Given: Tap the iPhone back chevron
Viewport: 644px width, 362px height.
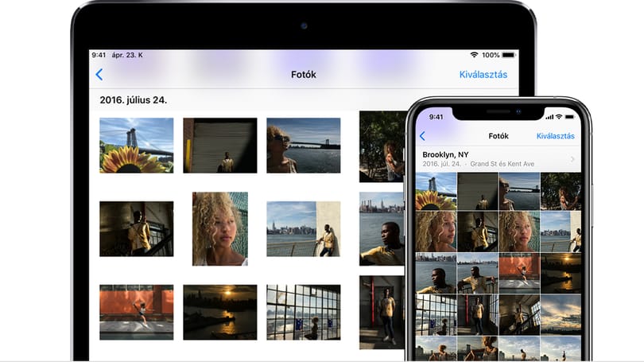Looking at the screenshot, I should pos(422,136).
